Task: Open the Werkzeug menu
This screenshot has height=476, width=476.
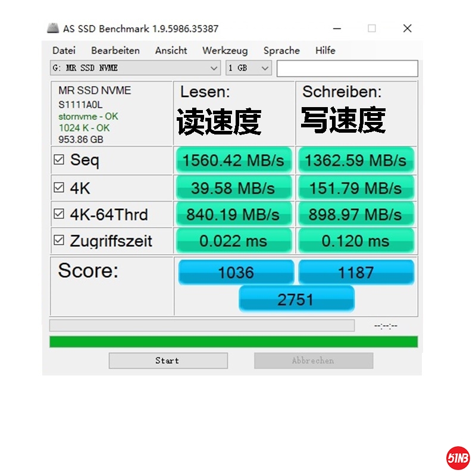Action: pos(226,51)
